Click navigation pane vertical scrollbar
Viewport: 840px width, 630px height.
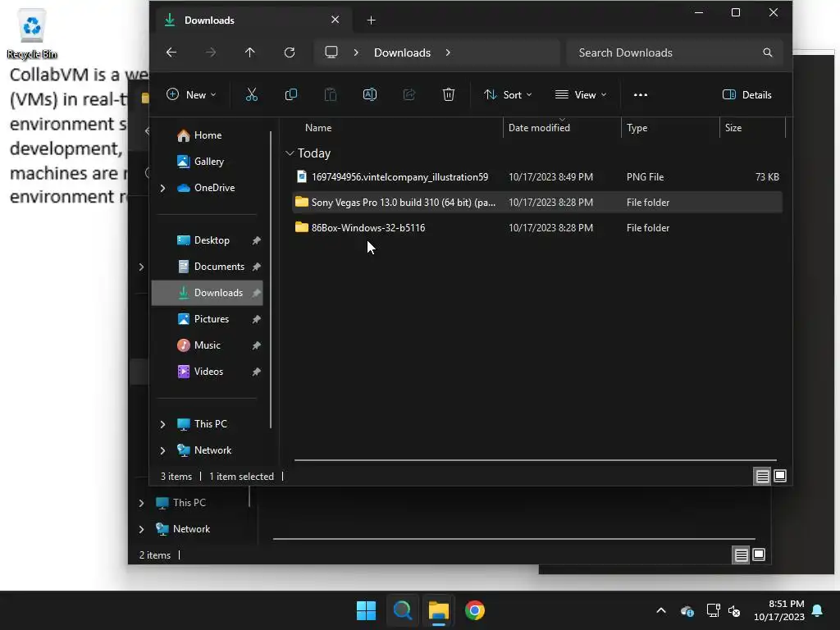(271, 280)
